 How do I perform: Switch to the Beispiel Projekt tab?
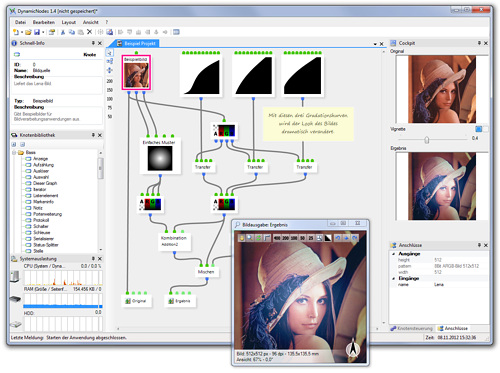(137, 44)
